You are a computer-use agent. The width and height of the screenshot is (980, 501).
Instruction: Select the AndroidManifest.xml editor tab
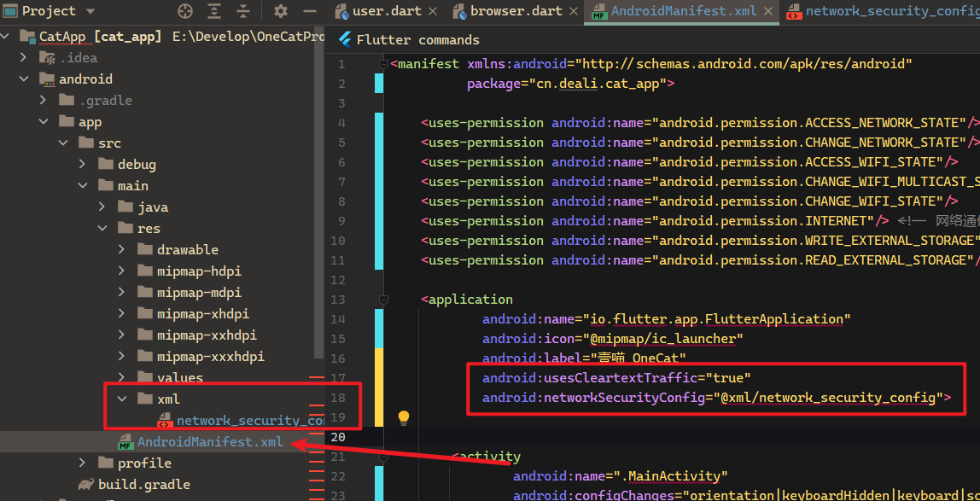tap(683, 11)
